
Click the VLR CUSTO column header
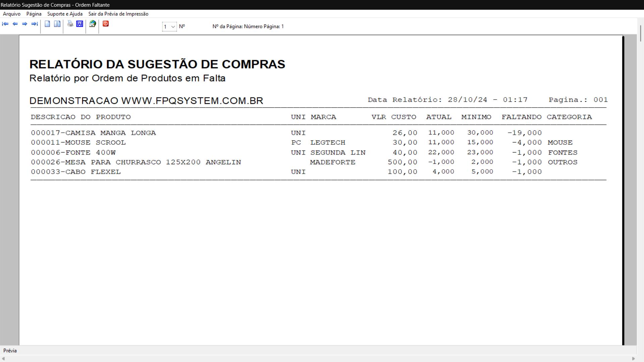394,117
